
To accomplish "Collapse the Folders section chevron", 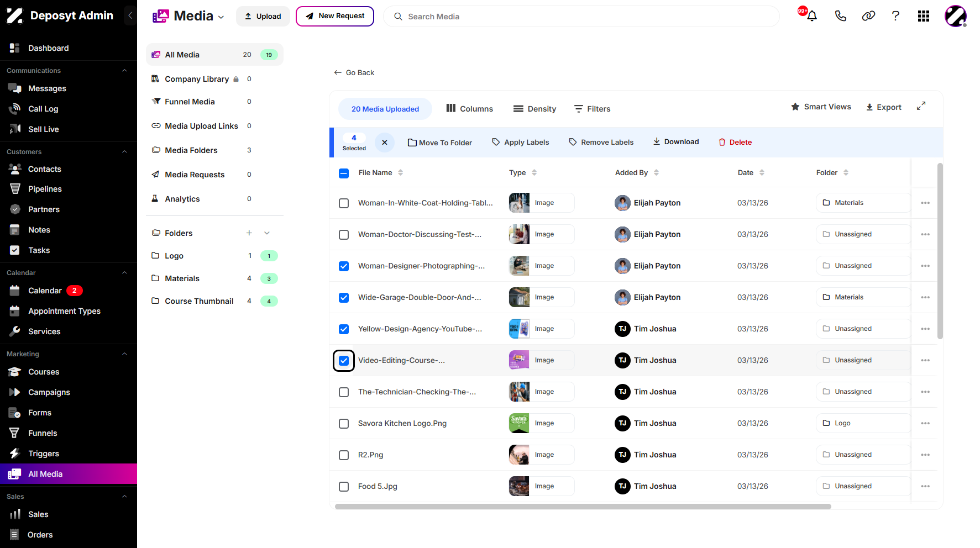I will (x=267, y=233).
